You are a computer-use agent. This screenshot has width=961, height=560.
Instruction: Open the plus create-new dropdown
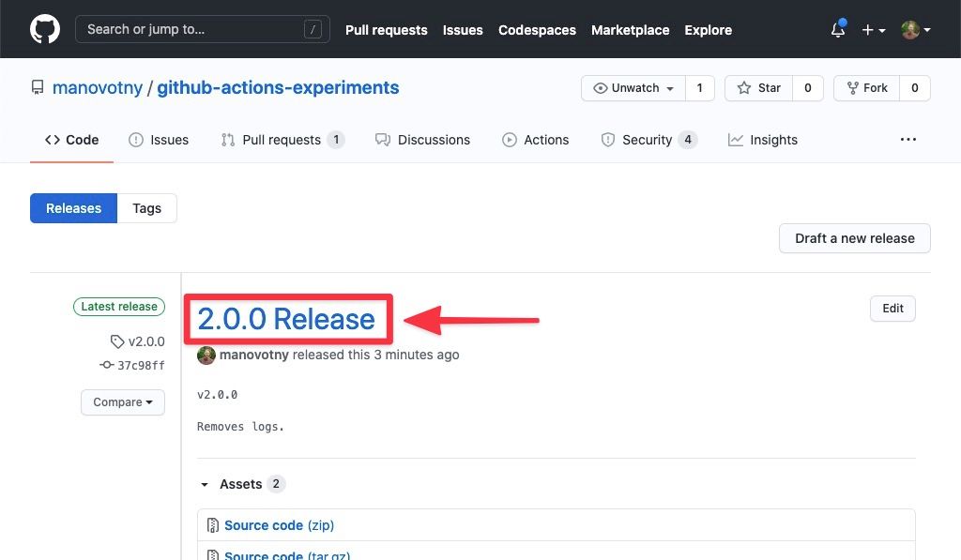pos(874,30)
